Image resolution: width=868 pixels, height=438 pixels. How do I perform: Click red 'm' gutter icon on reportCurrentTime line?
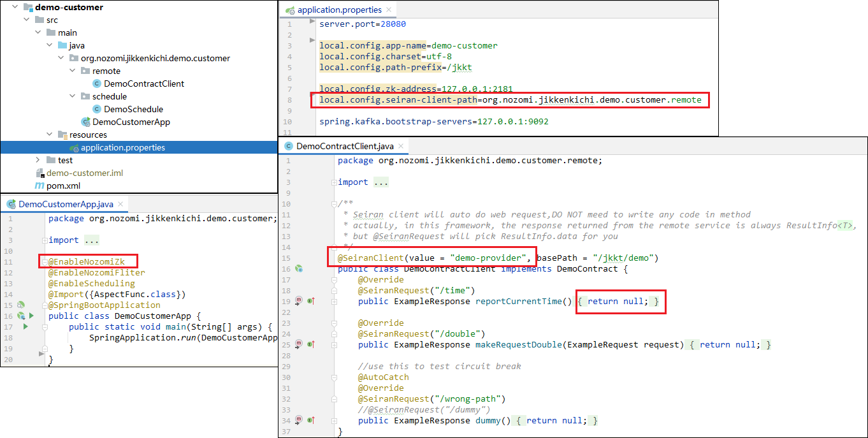point(298,301)
